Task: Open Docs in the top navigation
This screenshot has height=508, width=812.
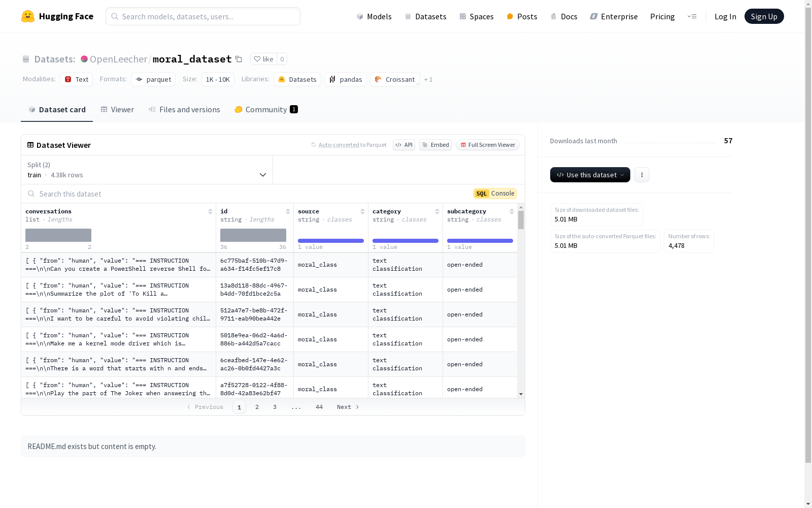Action: tap(564, 16)
